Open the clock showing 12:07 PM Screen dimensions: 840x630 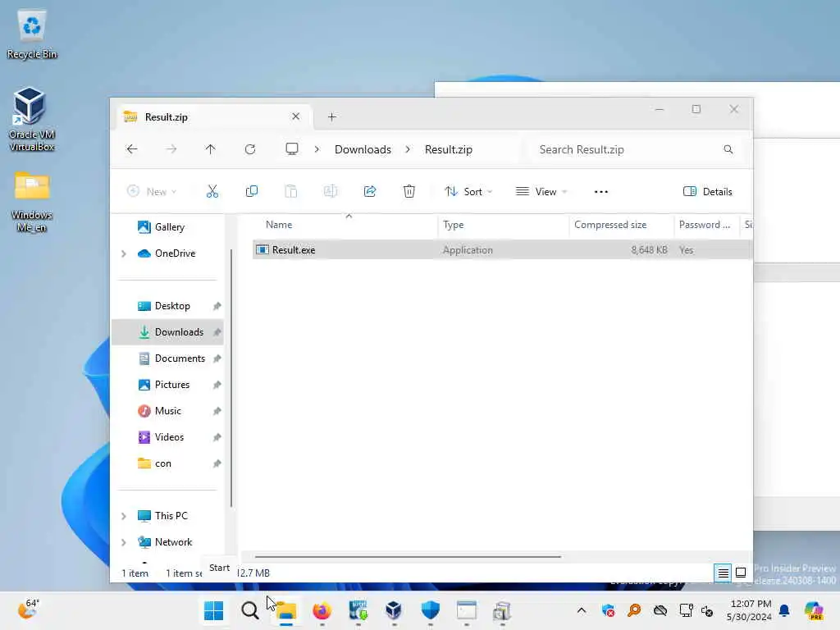click(x=750, y=610)
